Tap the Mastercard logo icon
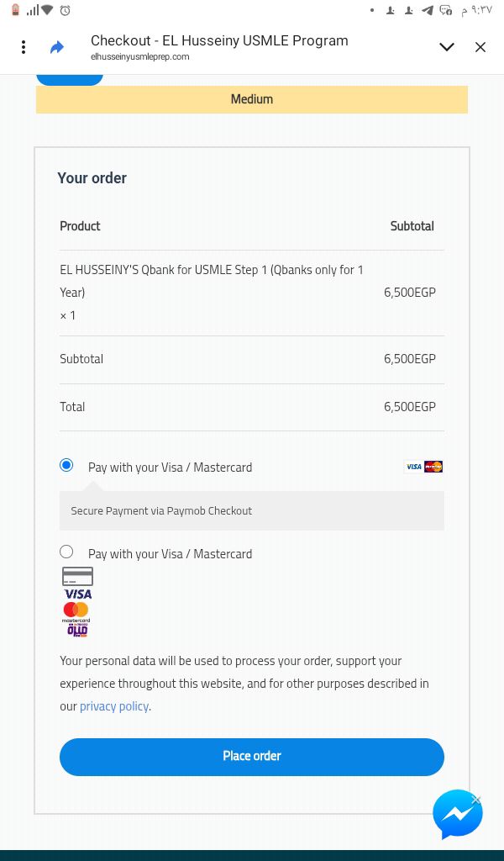 (76, 611)
